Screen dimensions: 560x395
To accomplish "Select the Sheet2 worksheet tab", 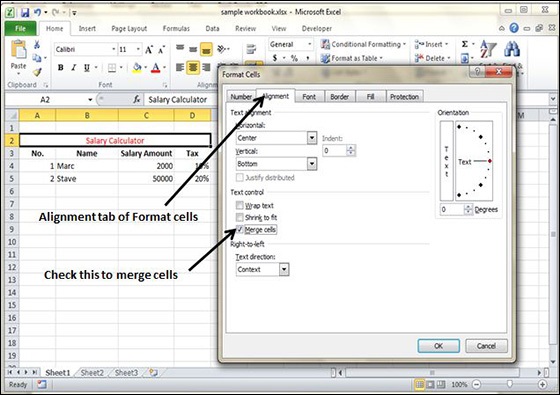I will coord(92,373).
